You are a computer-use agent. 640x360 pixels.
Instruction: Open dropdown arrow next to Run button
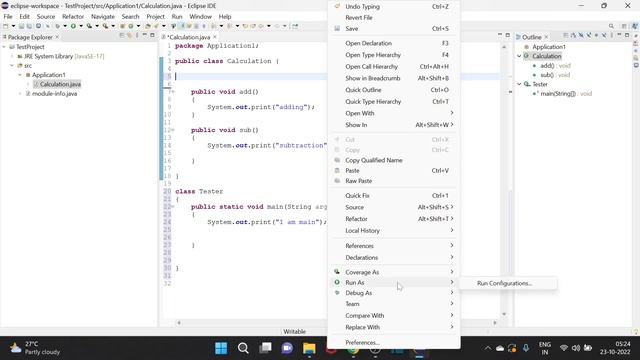click(x=80, y=26)
